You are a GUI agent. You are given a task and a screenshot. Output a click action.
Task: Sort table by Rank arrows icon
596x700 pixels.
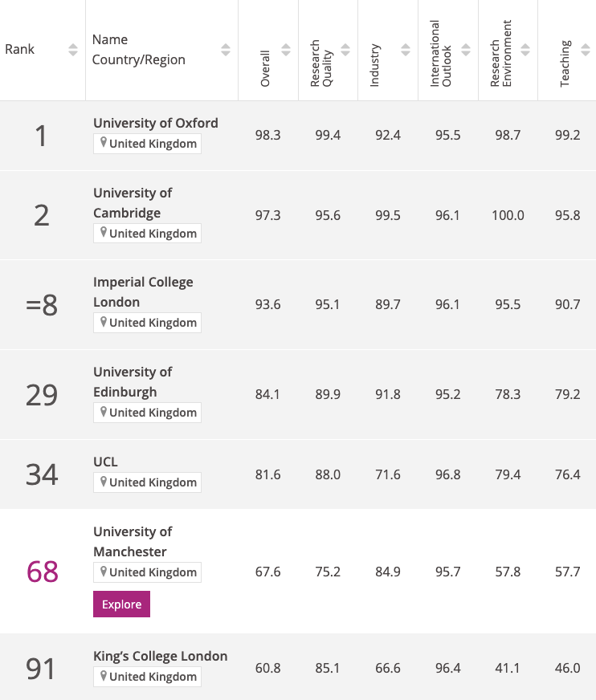coord(73,50)
